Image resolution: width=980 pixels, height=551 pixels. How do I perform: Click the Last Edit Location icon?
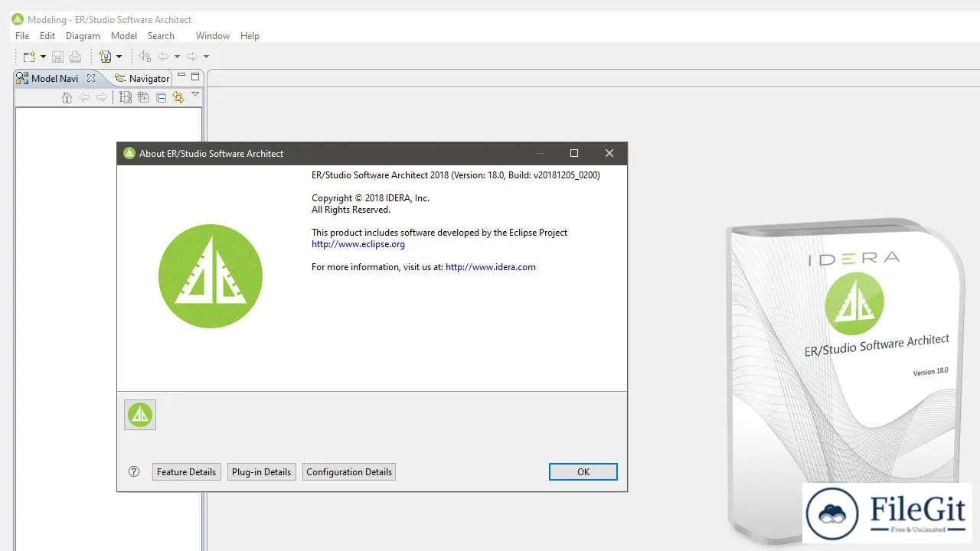point(145,57)
